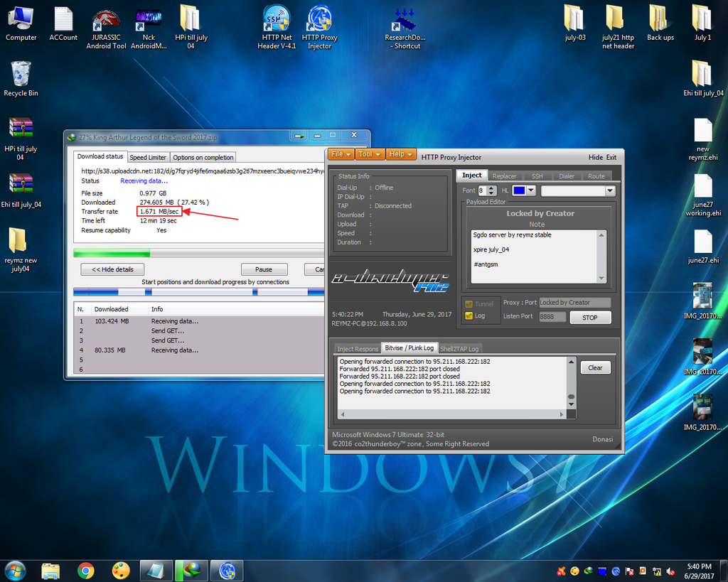Open Ehi till july_04 folder icon
Screen dimensions: 728x582
[x=703, y=79]
